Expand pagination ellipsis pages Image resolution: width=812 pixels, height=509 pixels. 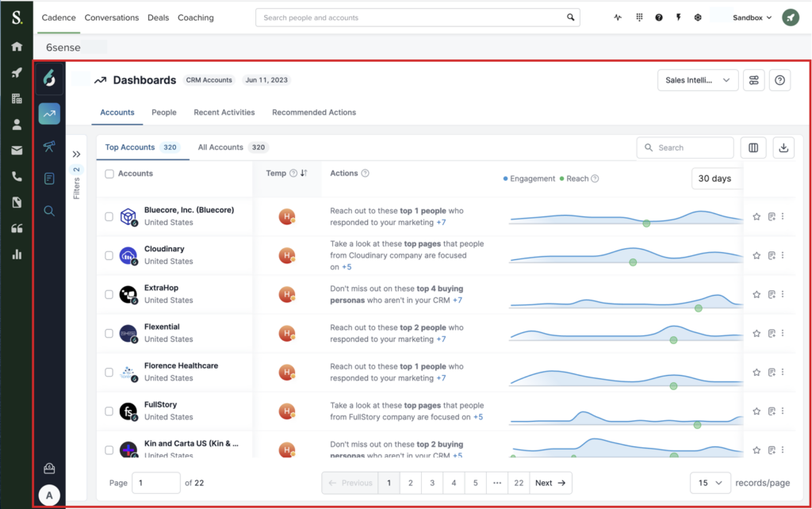497,483
